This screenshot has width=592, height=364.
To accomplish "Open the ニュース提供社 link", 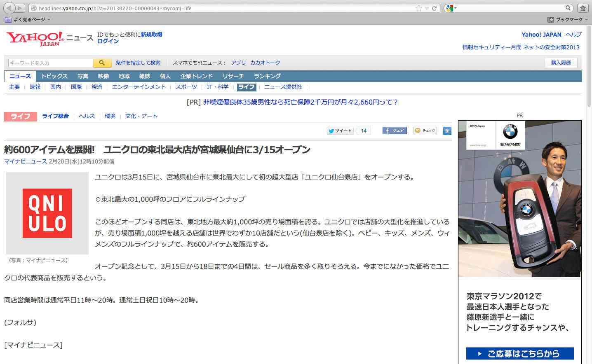I will point(283,87).
